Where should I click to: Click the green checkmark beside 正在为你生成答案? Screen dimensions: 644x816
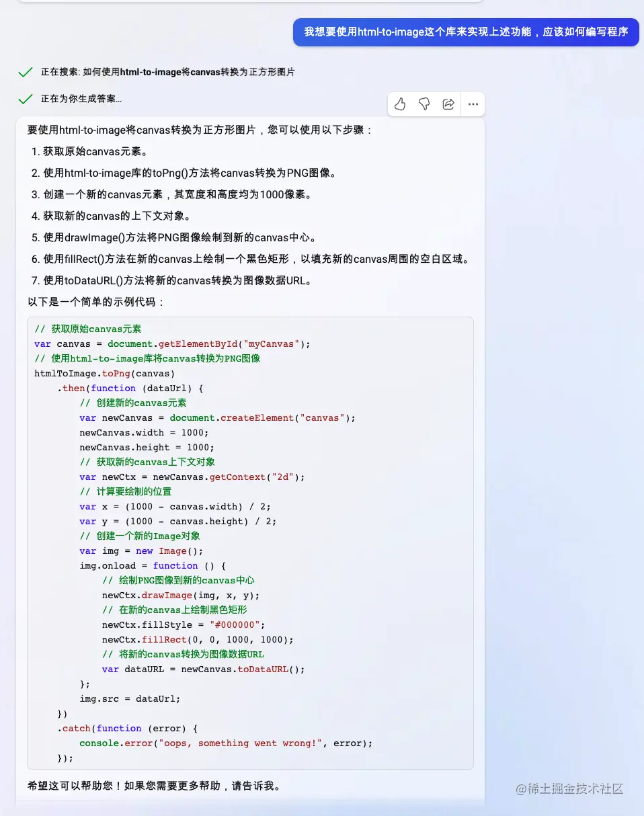(26, 99)
